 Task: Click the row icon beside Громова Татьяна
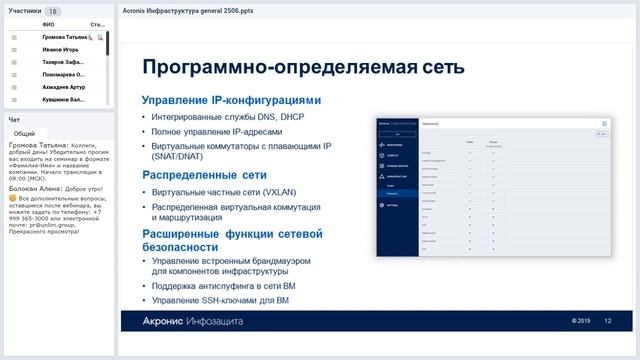point(14,37)
